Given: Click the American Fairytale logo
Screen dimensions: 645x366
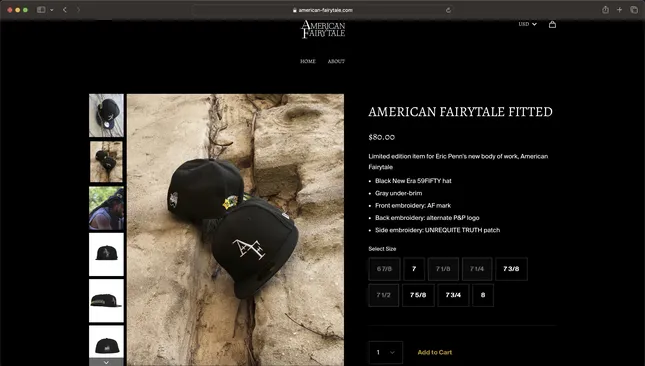Looking at the screenshot, I should pyautogui.click(x=323, y=29).
